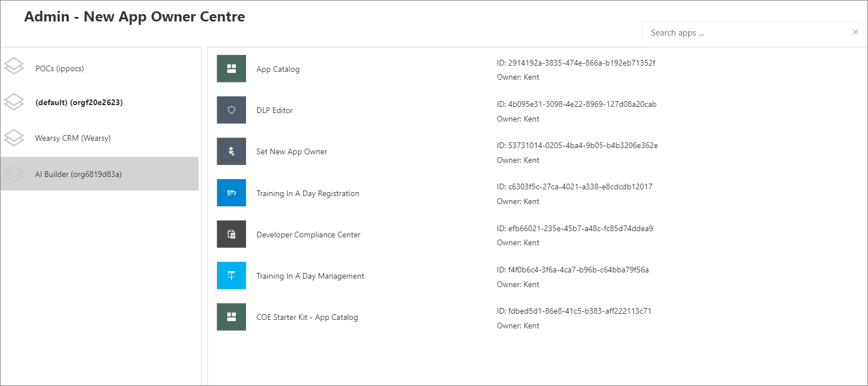868x386 pixels.
Task: Click the Developer Compliance Center clipboard icon
Action: click(231, 234)
